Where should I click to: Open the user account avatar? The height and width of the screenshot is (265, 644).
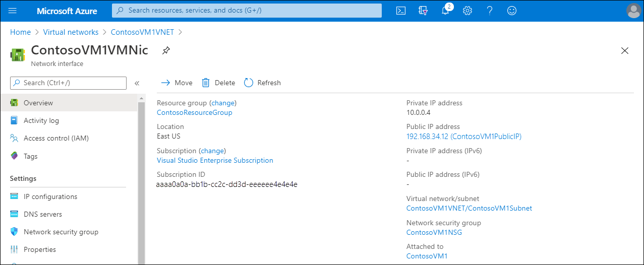tap(633, 11)
